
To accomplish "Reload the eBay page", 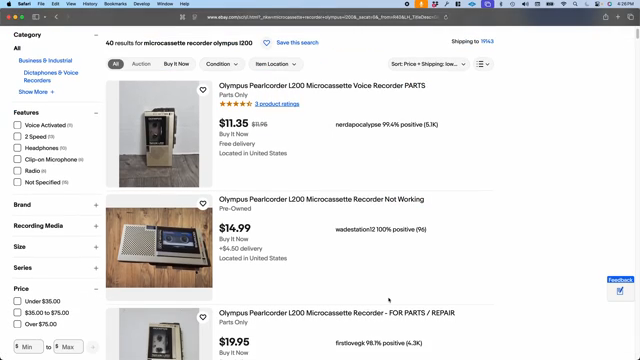I will pos(446,17).
